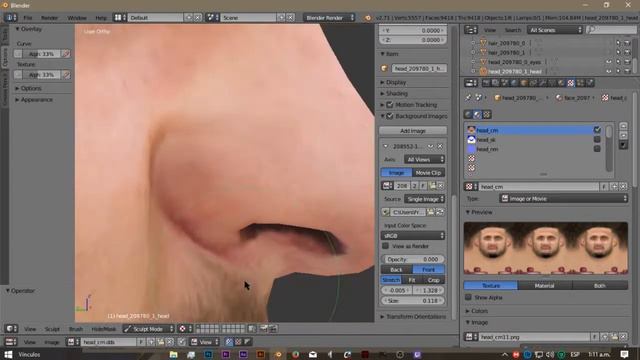Open the Hide/Mask menu
This screenshot has height=360, width=640.
(104, 329)
